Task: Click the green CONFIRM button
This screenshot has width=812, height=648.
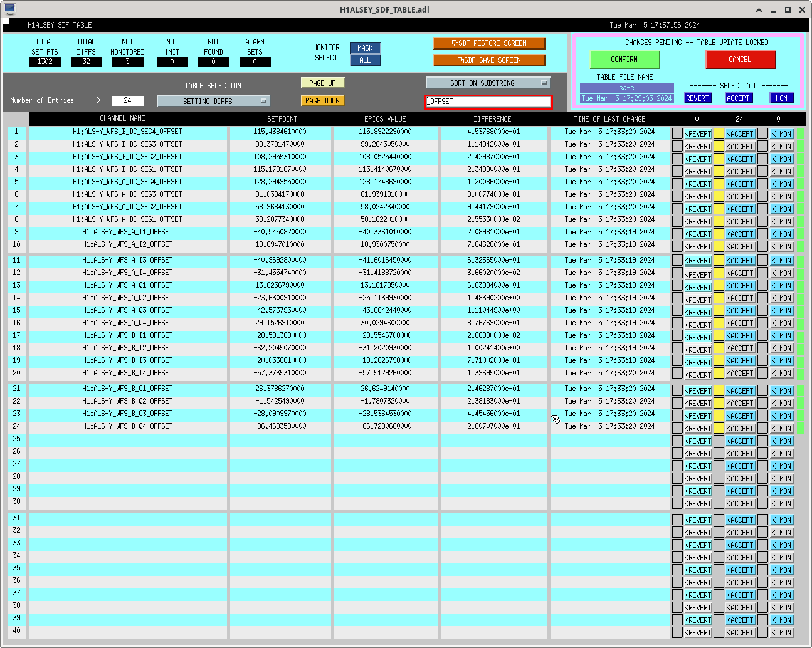Action: click(625, 60)
